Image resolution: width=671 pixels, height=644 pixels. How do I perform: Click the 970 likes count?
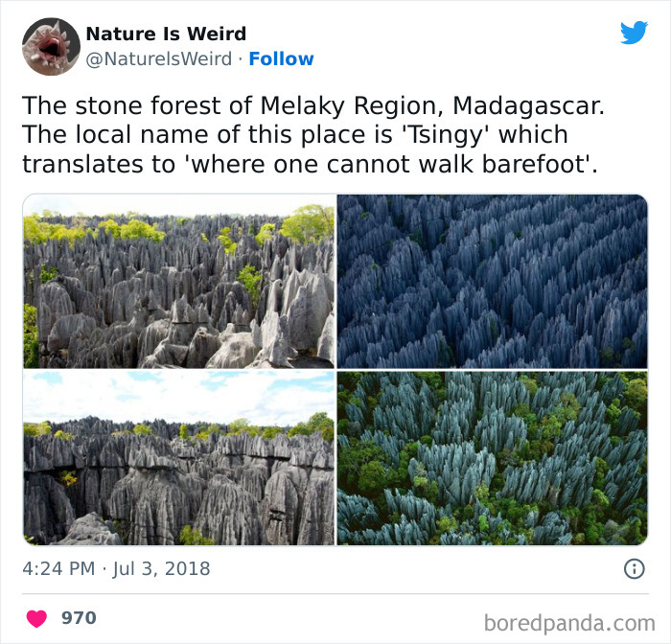pos(79,618)
